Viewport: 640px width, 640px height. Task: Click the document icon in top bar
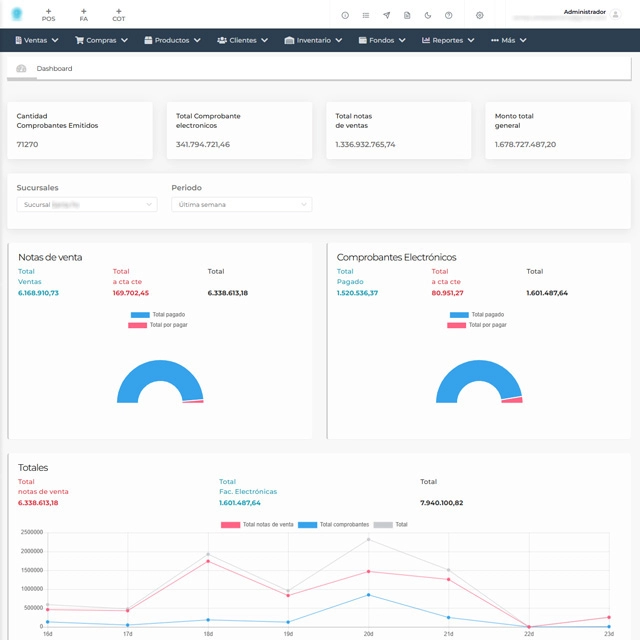pyautogui.click(x=407, y=16)
